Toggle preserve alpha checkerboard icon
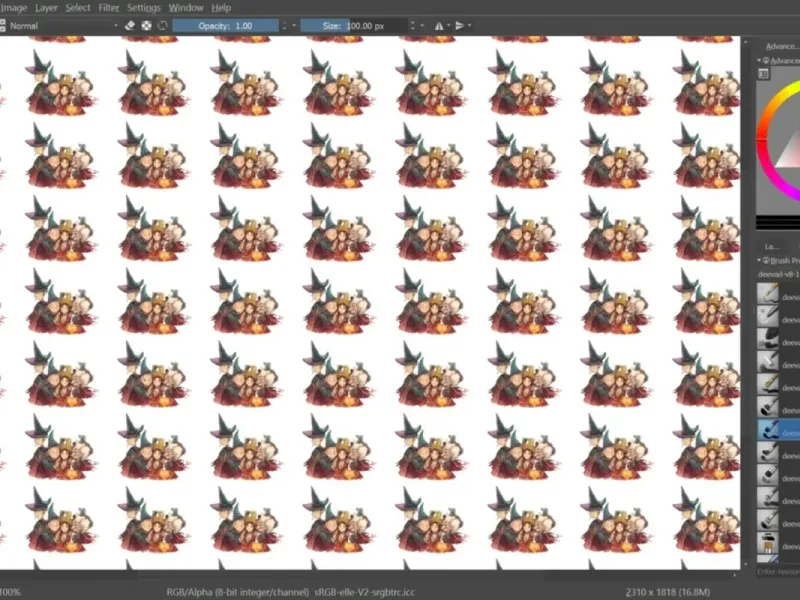The width and height of the screenshot is (800, 600). tap(146, 26)
